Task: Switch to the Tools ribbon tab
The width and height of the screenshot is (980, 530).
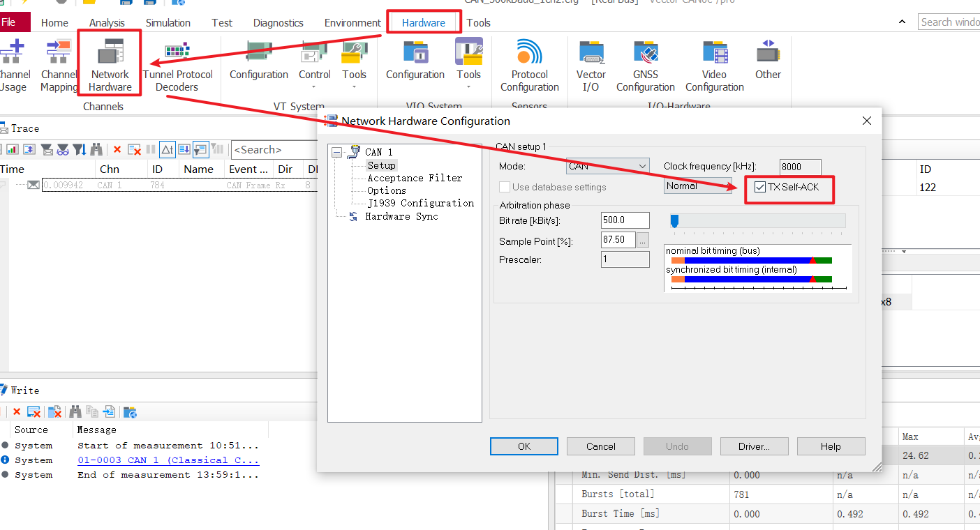Action: click(x=479, y=23)
